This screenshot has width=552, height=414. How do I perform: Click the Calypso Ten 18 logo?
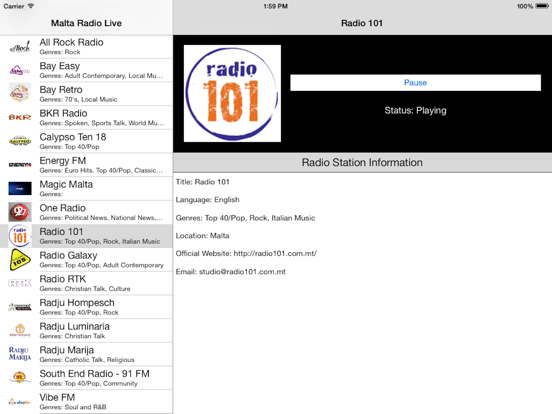(x=20, y=141)
